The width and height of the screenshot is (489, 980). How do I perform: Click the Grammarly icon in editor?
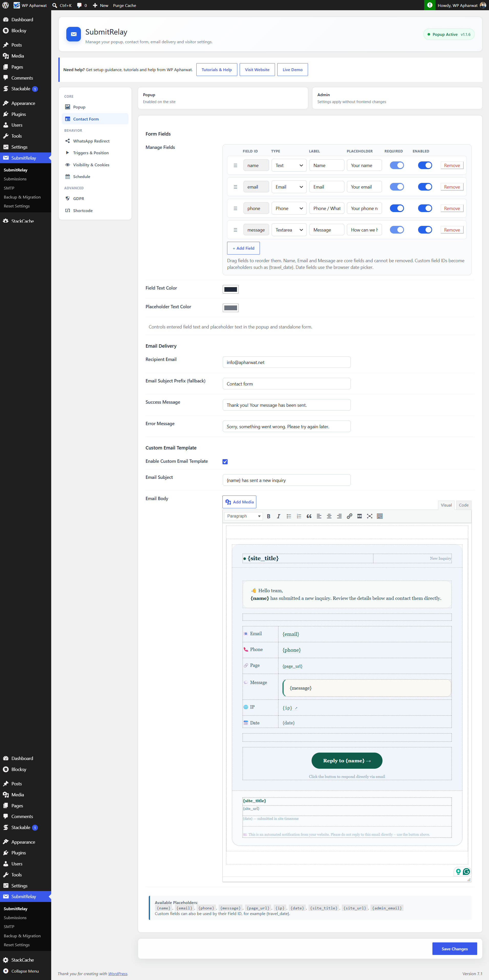point(466,871)
